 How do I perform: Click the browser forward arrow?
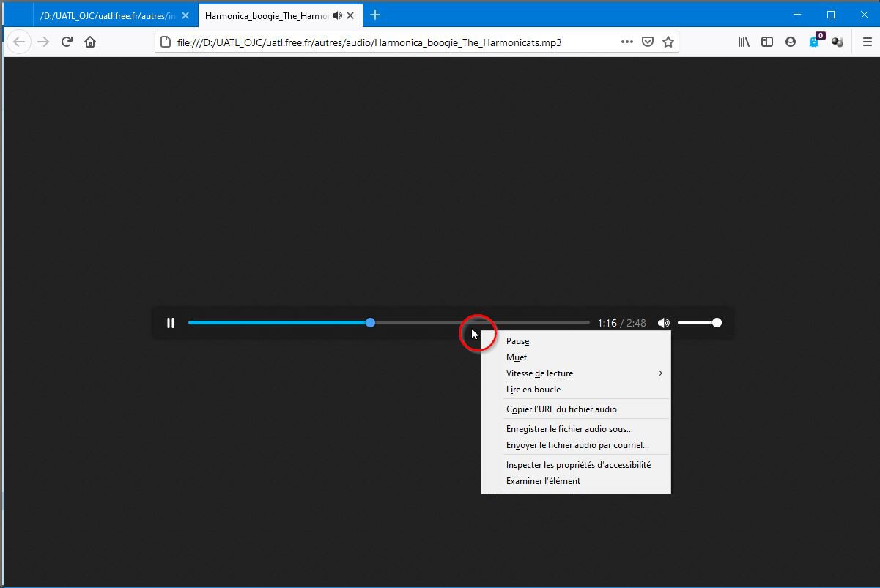pos(43,42)
